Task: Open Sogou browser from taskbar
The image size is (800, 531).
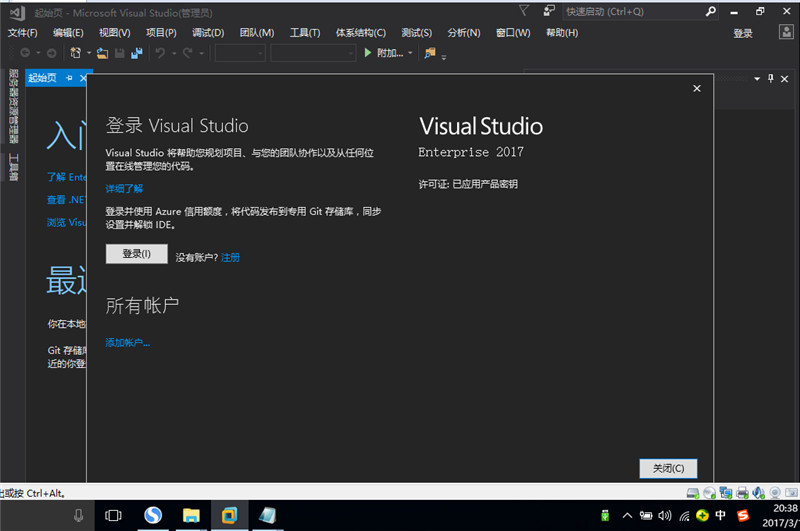Action: [153, 515]
